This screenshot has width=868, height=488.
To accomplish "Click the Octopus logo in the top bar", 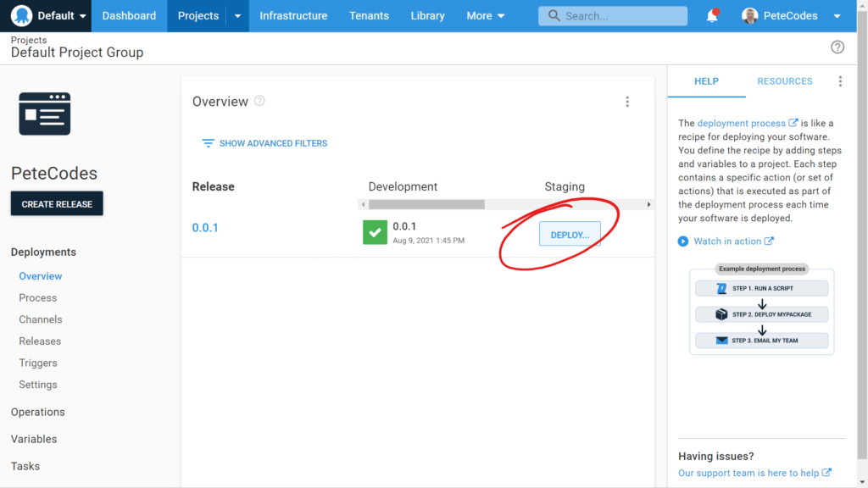I will pyautogui.click(x=21, y=15).
